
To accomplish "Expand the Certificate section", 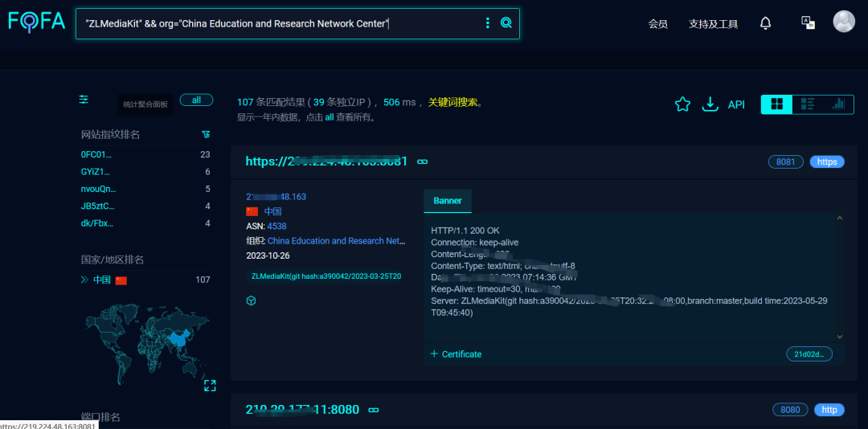I will click(457, 354).
